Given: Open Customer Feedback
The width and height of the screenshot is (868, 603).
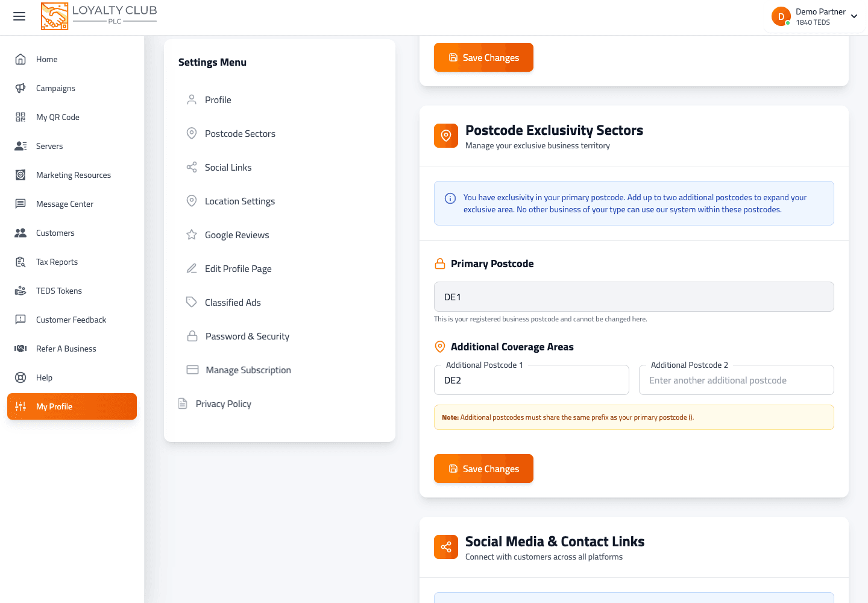Looking at the screenshot, I should 72,320.
